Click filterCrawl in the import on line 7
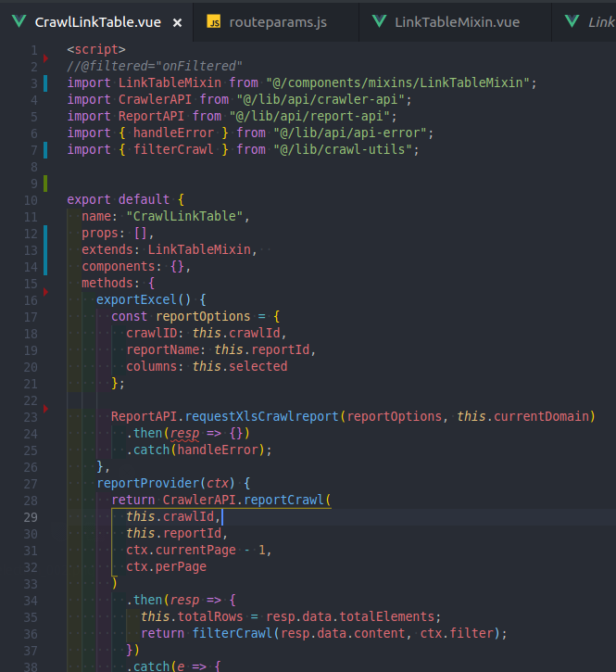 tap(173, 149)
